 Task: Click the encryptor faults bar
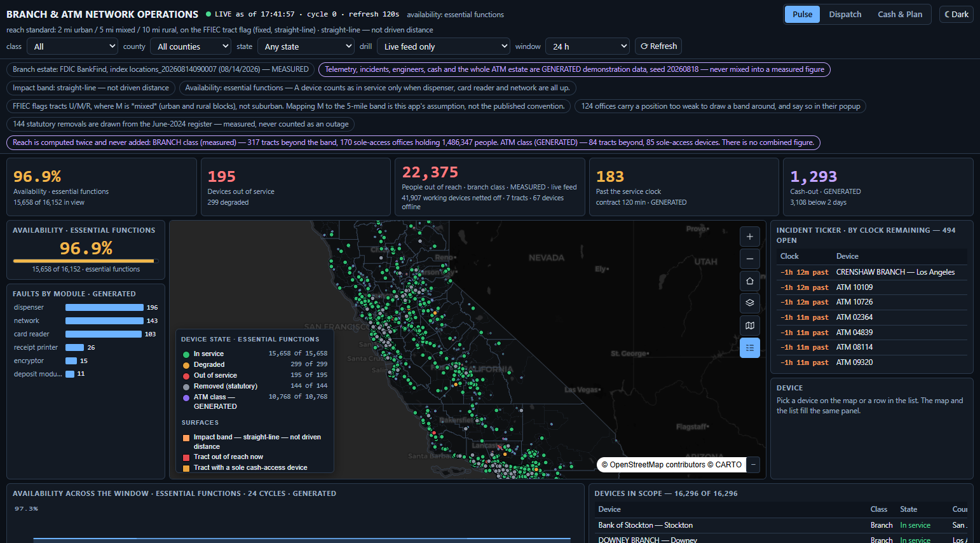tap(71, 361)
